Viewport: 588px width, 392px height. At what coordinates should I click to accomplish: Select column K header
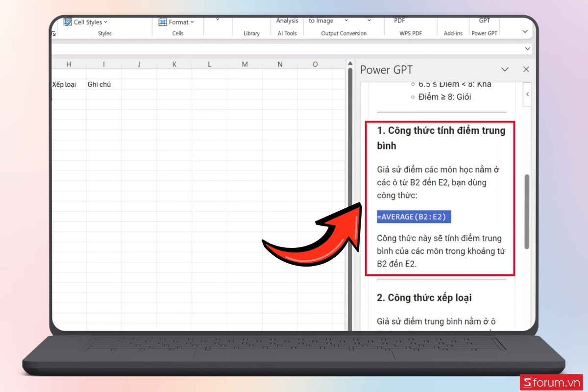pos(174,64)
